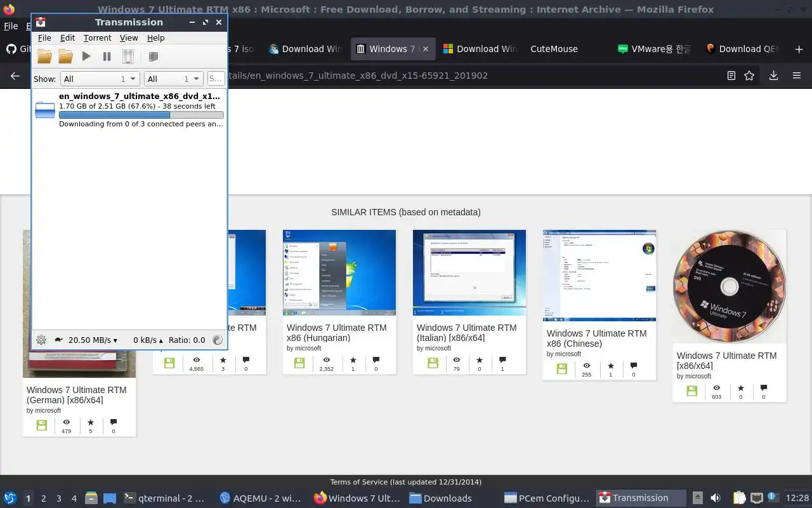Click the favorites star on Italian card
This screenshot has height=508, width=812.
[x=479, y=360]
